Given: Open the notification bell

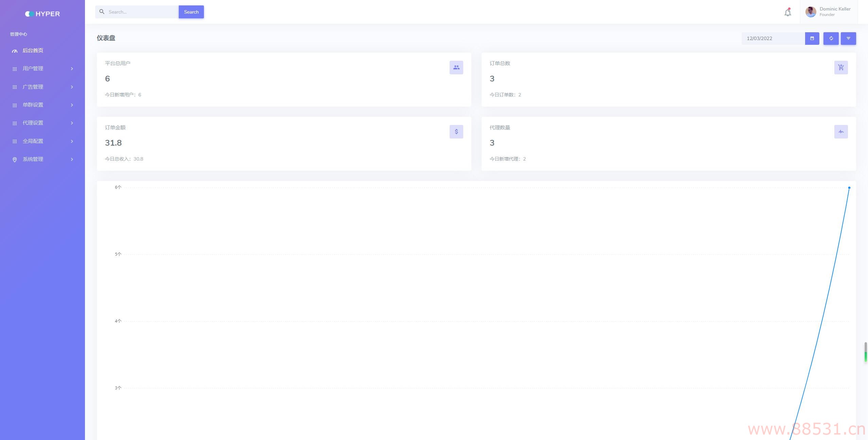Looking at the screenshot, I should [x=787, y=12].
